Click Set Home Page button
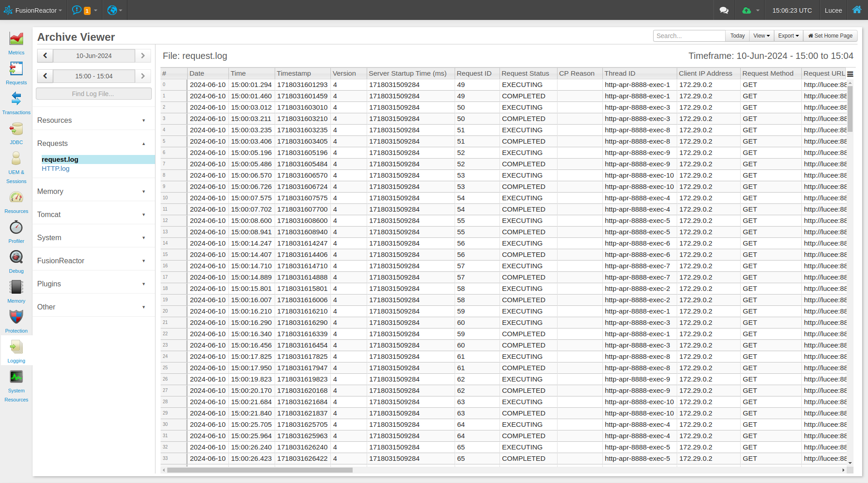 (830, 36)
